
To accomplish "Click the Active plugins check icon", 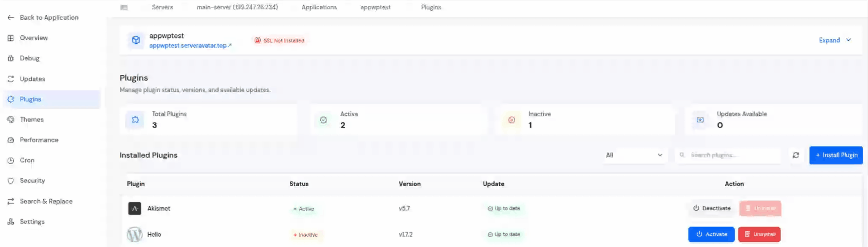I will click(323, 120).
